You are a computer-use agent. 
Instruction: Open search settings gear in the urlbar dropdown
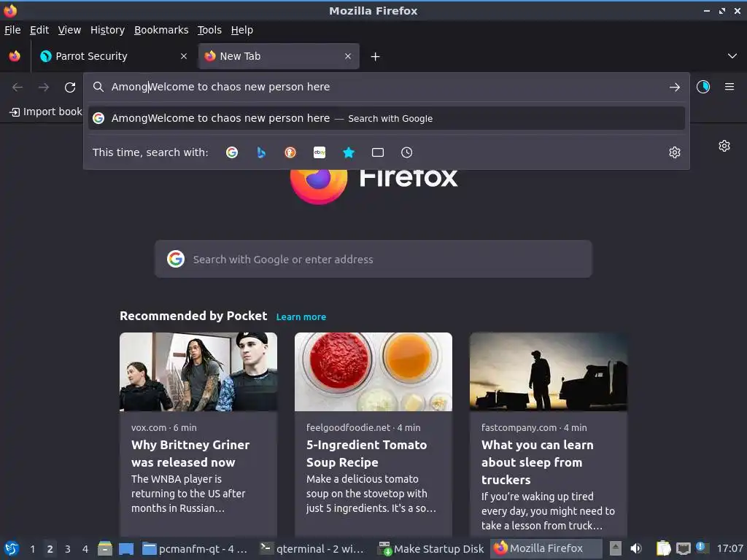675,152
